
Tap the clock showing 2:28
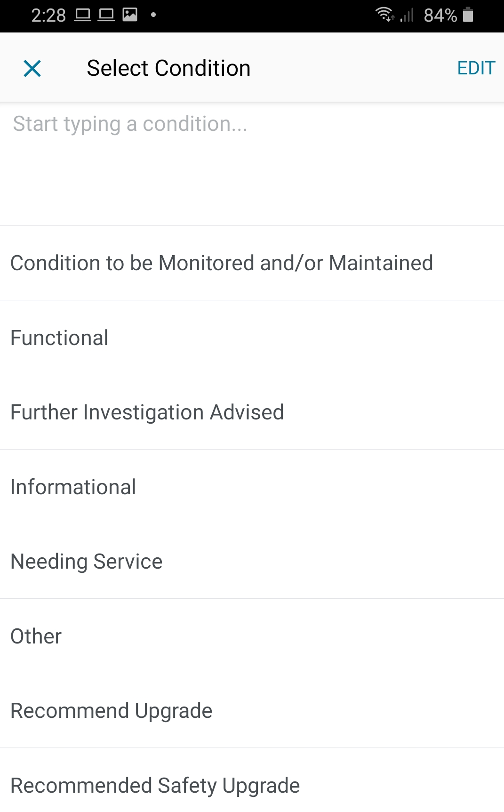pos(48,16)
